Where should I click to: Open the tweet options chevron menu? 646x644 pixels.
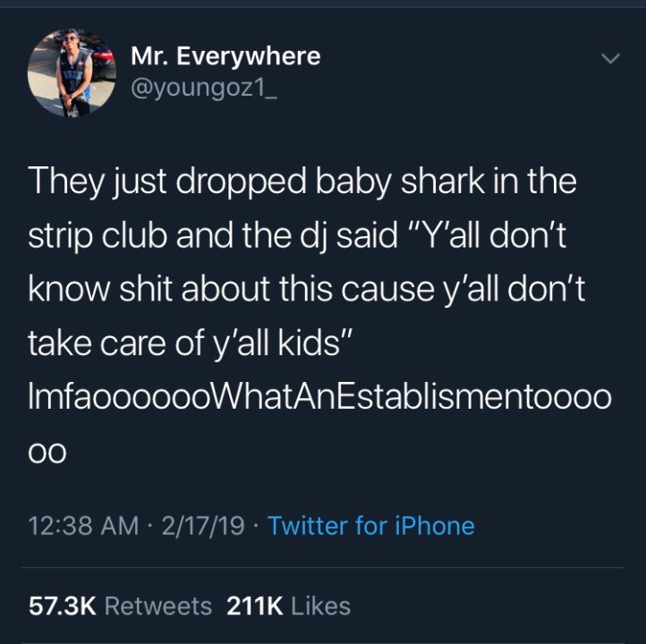point(609,58)
